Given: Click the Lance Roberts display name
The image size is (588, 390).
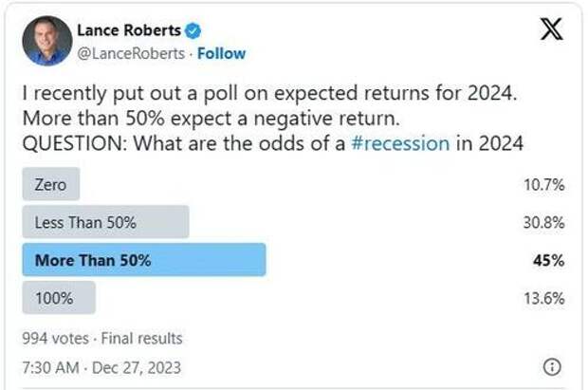Looking at the screenshot, I should tap(129, 30).
